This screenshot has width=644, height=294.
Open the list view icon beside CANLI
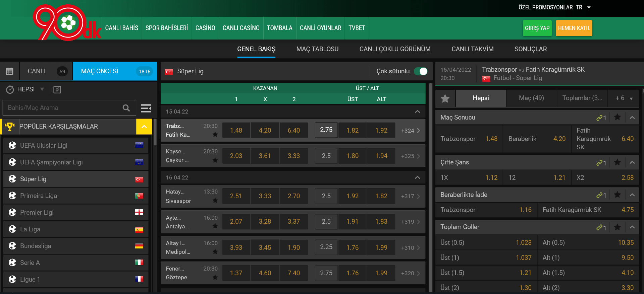[9, 71]
